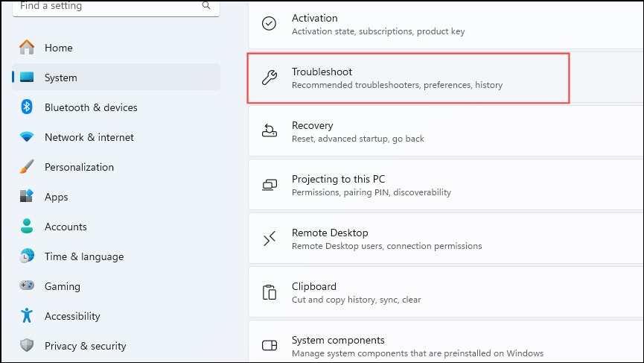Click the System components icon
This screenshot has width=644, height=363.
click(x=270, y=345)
